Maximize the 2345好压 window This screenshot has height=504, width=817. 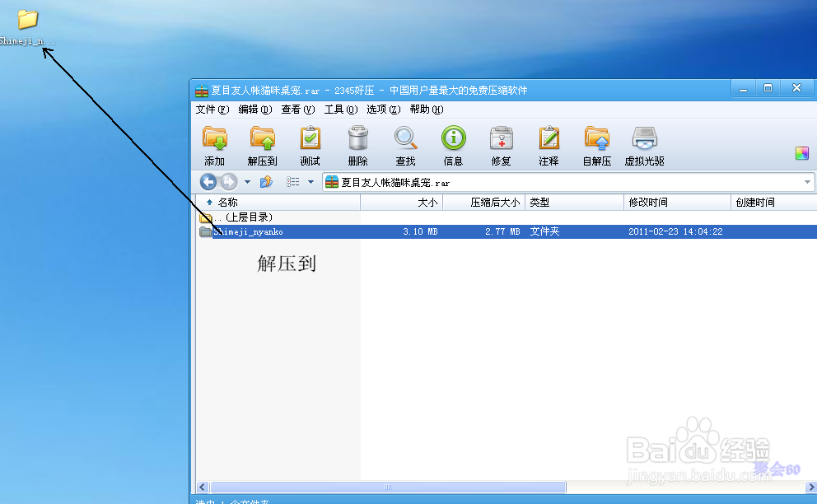pos(768,88)
